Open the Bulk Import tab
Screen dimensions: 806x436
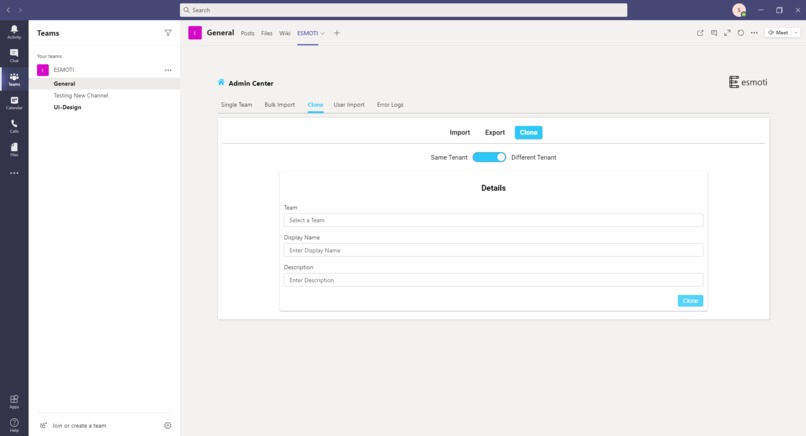(x=280, y=105)
